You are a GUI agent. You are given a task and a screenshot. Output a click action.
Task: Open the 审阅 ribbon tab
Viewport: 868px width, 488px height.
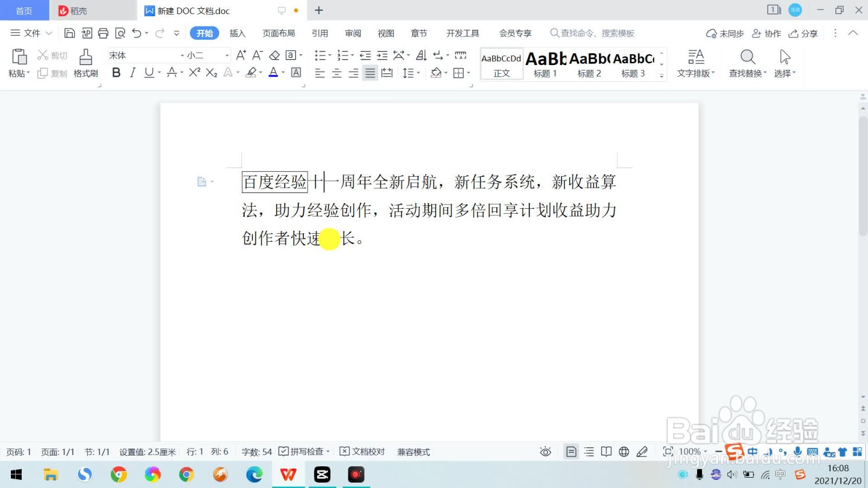[353, 33]
